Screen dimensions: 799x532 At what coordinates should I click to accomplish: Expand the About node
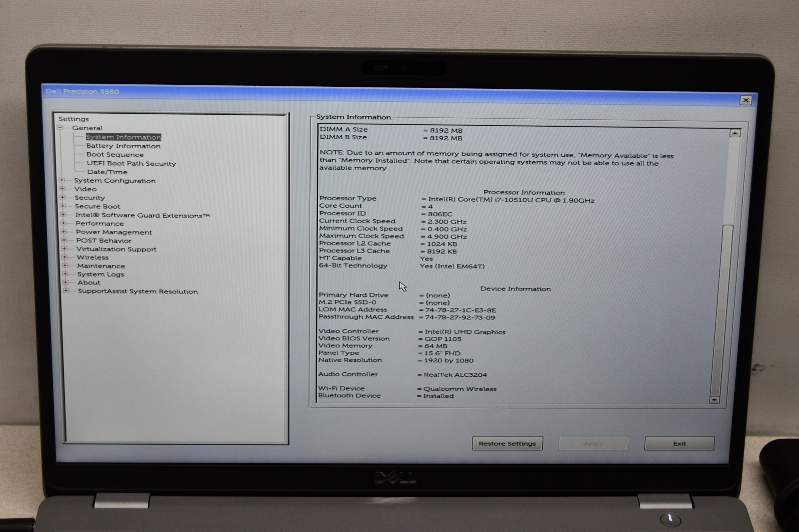[65, 282]
